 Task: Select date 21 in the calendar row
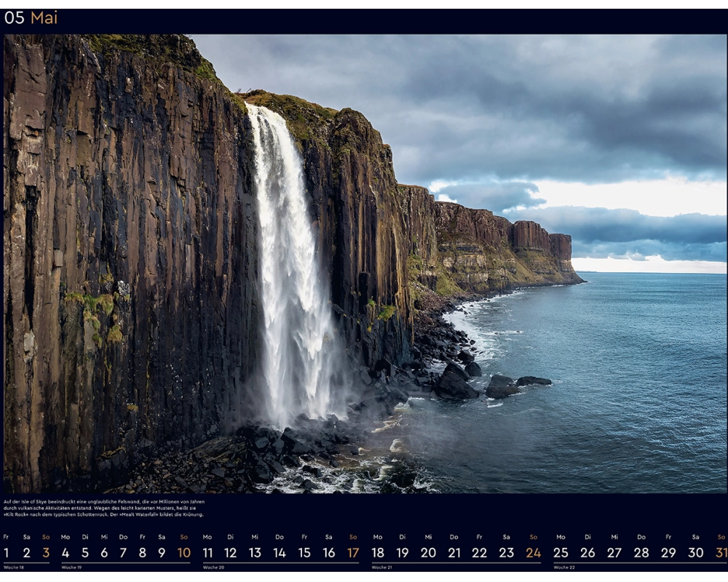(454, 552)
